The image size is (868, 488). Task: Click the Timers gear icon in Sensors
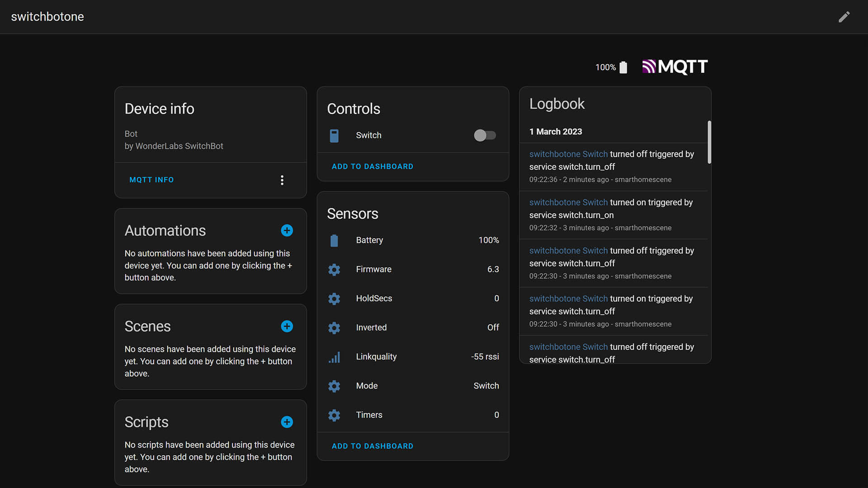(x=335, y=415)
